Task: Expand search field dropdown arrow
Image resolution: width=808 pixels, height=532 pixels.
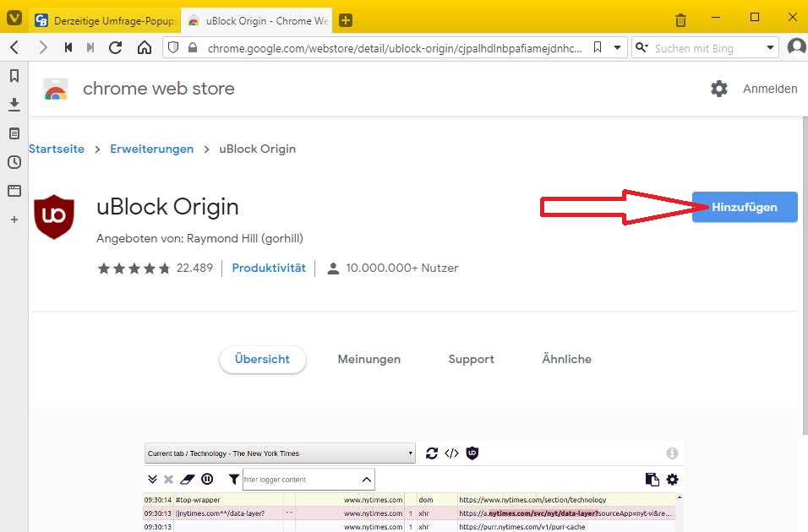Action: coord(770,48)
